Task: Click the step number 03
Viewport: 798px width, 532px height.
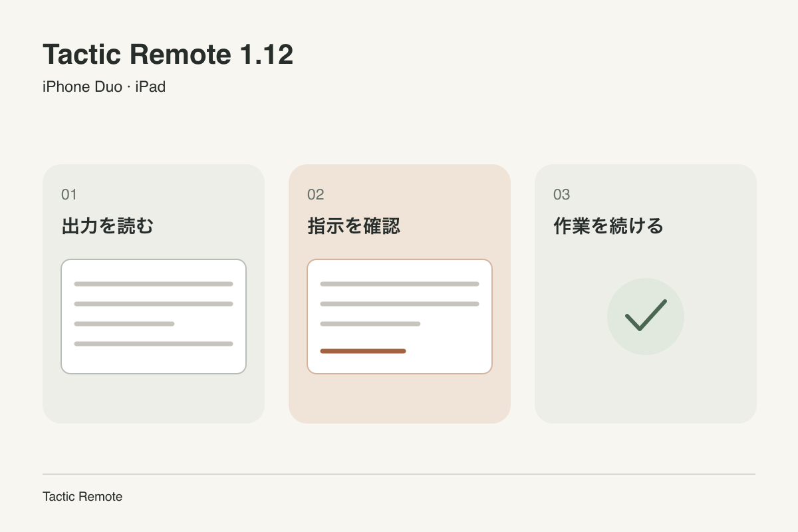Action: (x=562, y=194)
